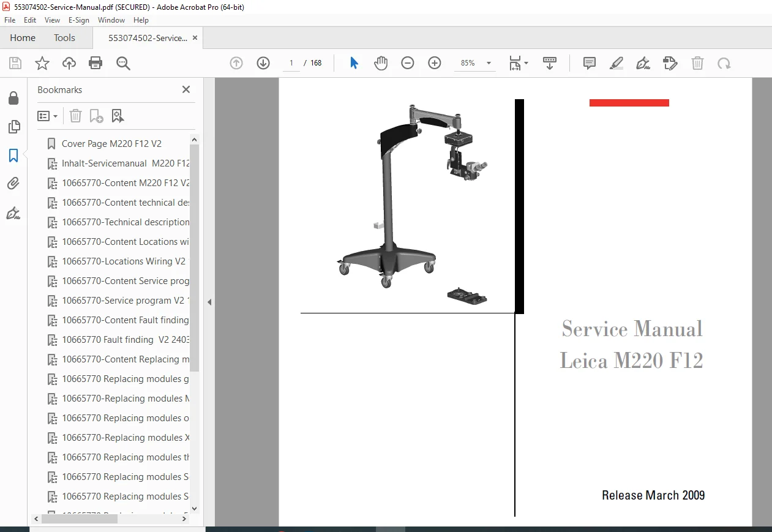The image size is (772, 532).
Task: Open the security lock panel in the sidebar
Action: point(13,99)
